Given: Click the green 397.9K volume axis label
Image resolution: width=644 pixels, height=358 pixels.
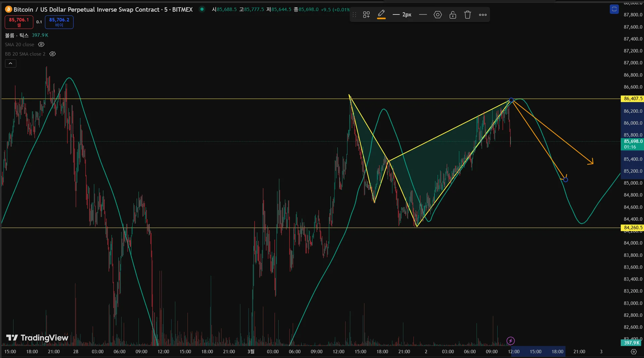Looking at the screenshot, I should [x=631, y=343].
